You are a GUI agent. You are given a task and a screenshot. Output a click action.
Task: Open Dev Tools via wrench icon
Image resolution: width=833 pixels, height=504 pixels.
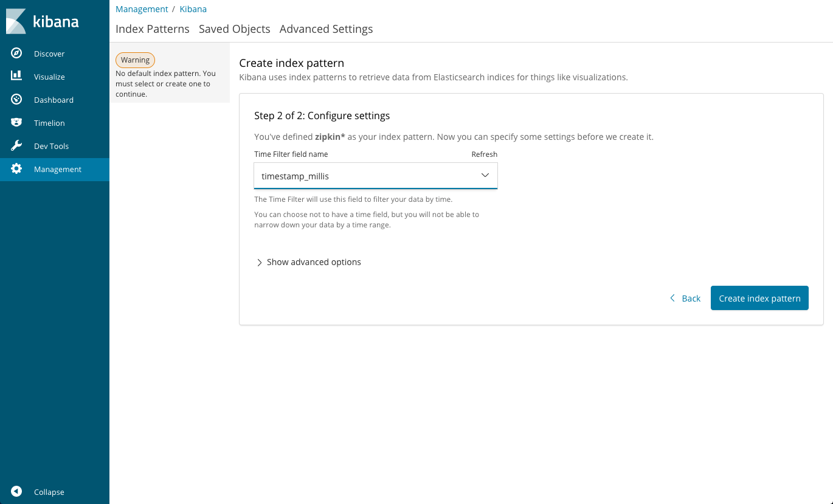[16, 146]
